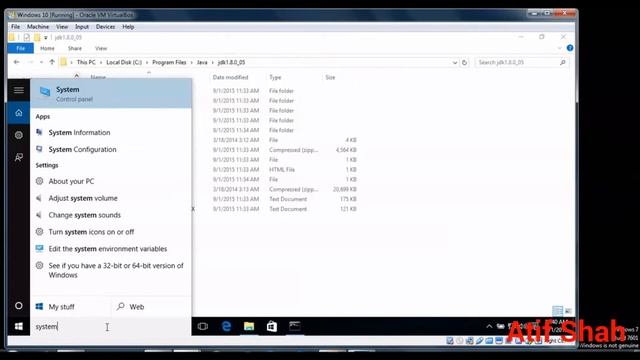Open the Home ribbon tab

point(47,48)
